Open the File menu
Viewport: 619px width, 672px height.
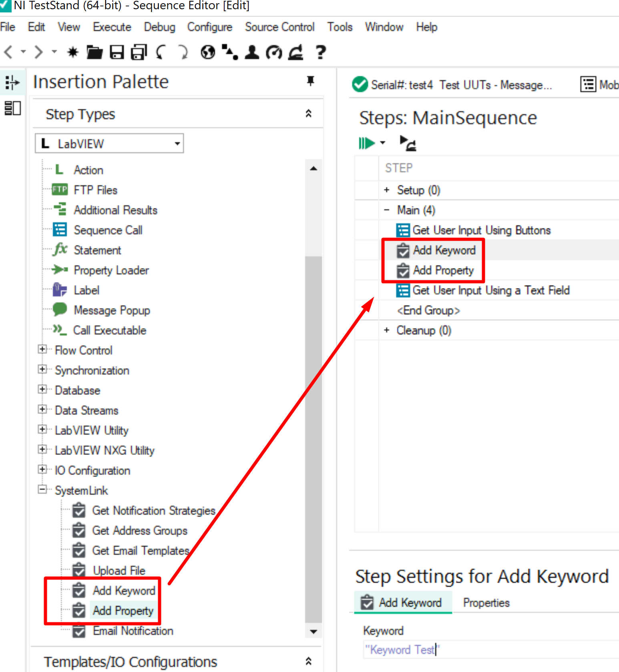8,27
